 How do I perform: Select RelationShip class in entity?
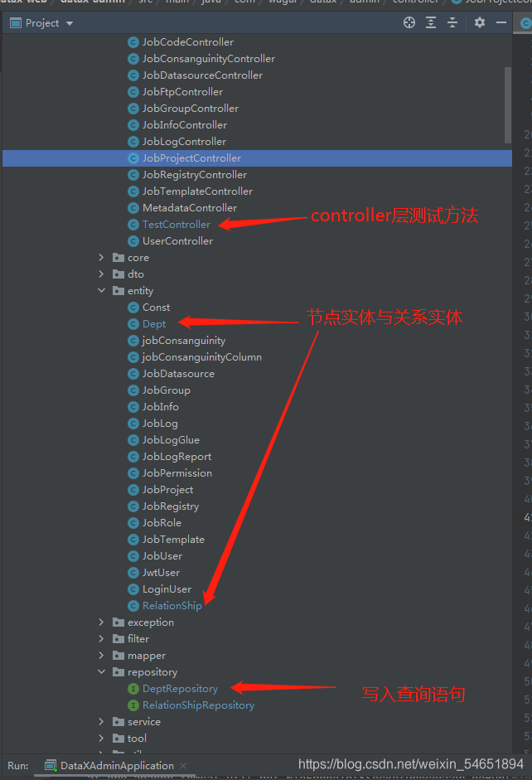[x=172, y=605]
